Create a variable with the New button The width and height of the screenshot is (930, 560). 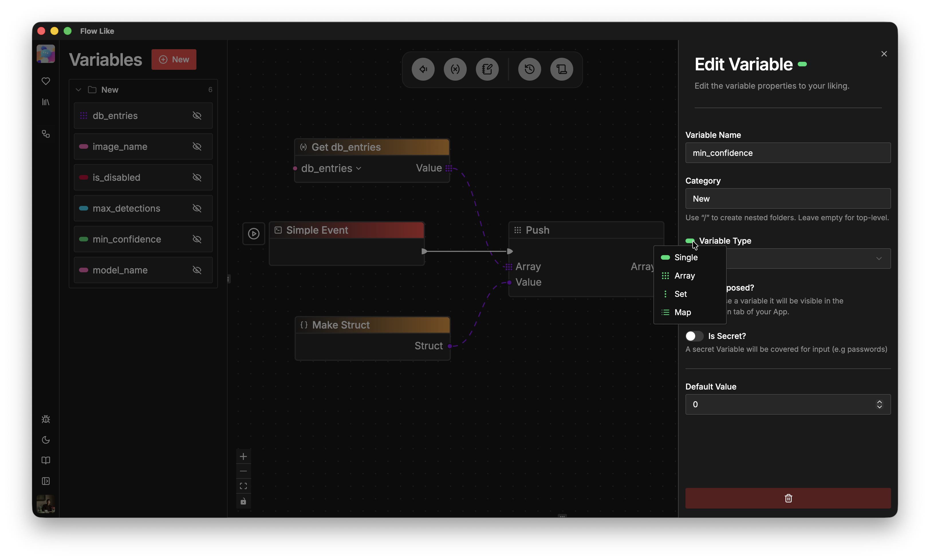tap(174, 59)
